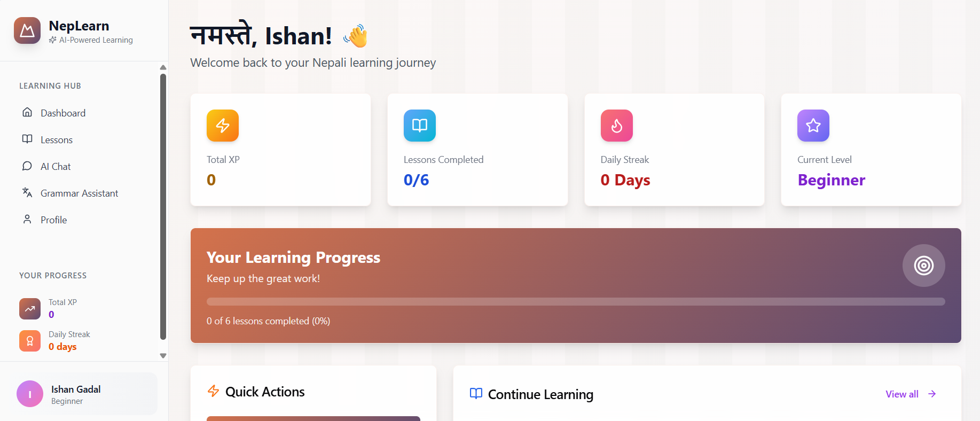Click the sidebar Daily Streak award icon
Screen dimensions: 980x421
point(30,341)
